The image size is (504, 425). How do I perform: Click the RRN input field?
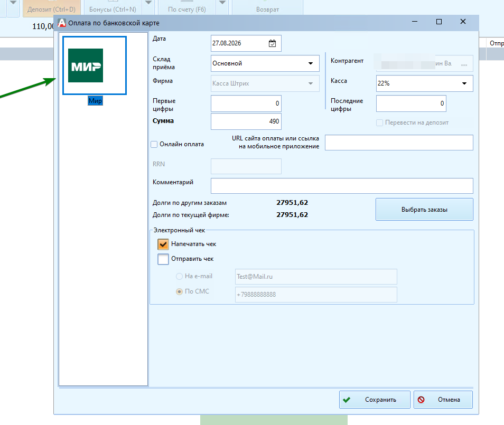pyautogui.click(x=246, y=166)
